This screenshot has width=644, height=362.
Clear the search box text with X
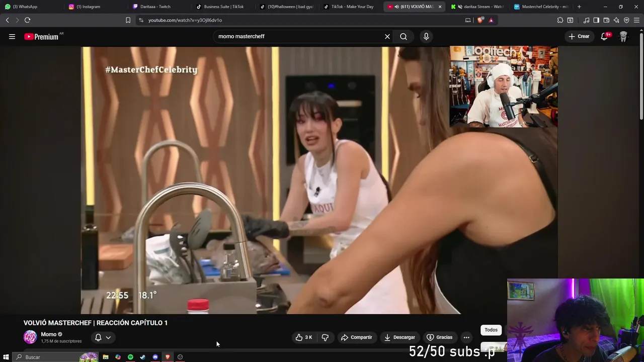click(387, 36)
